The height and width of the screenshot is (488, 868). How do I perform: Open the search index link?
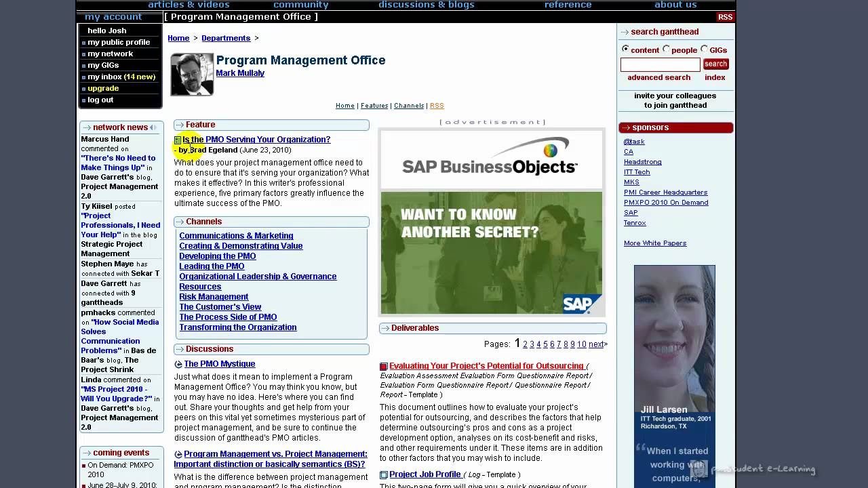point(715,77)
